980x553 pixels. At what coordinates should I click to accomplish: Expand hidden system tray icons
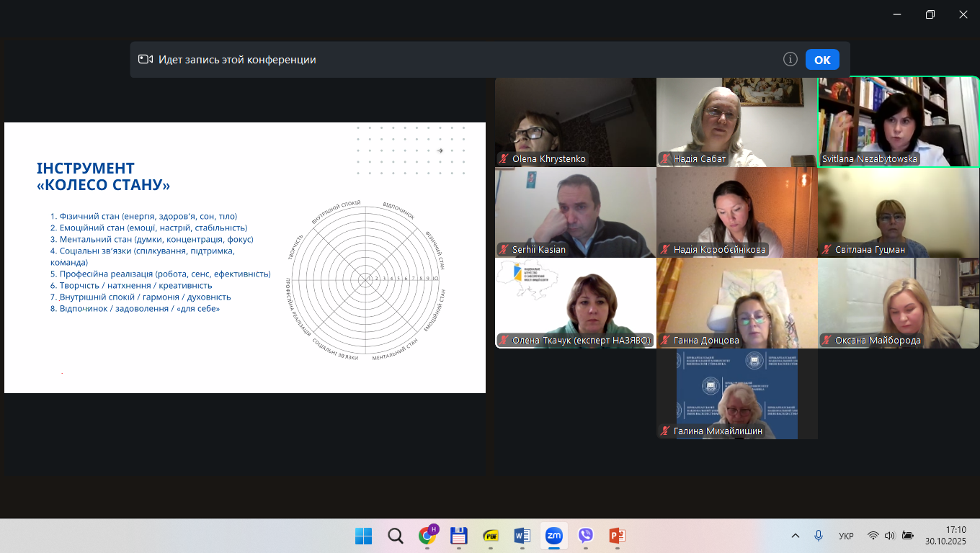[796, 536]
